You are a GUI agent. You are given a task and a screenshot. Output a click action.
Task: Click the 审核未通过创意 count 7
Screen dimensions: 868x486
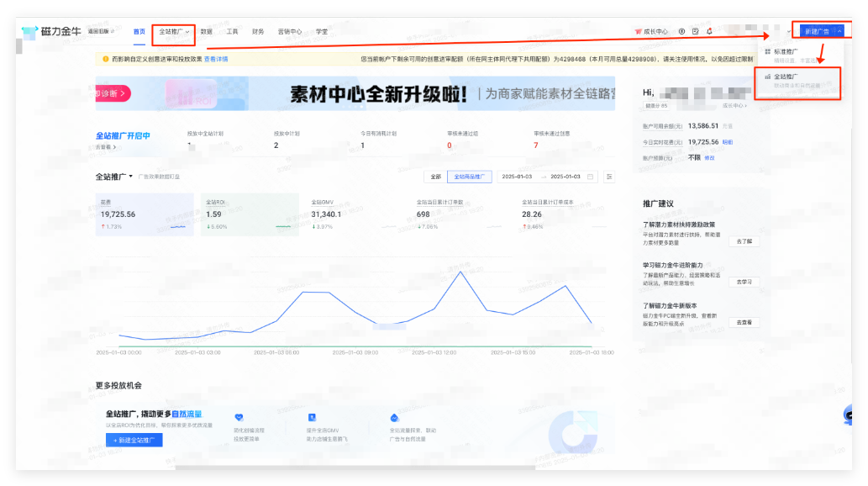pos(536,145)
